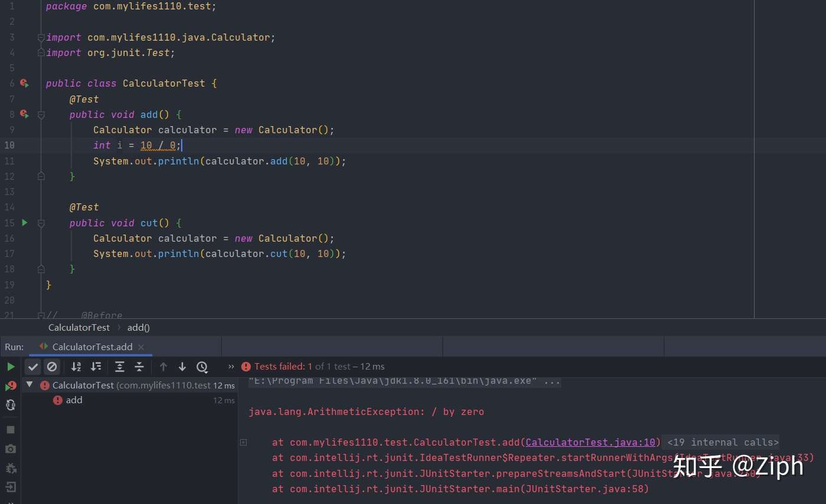826x504 pixels.
Task: Click JUnitStarter.main stack trace line
Action: point(460,489)
